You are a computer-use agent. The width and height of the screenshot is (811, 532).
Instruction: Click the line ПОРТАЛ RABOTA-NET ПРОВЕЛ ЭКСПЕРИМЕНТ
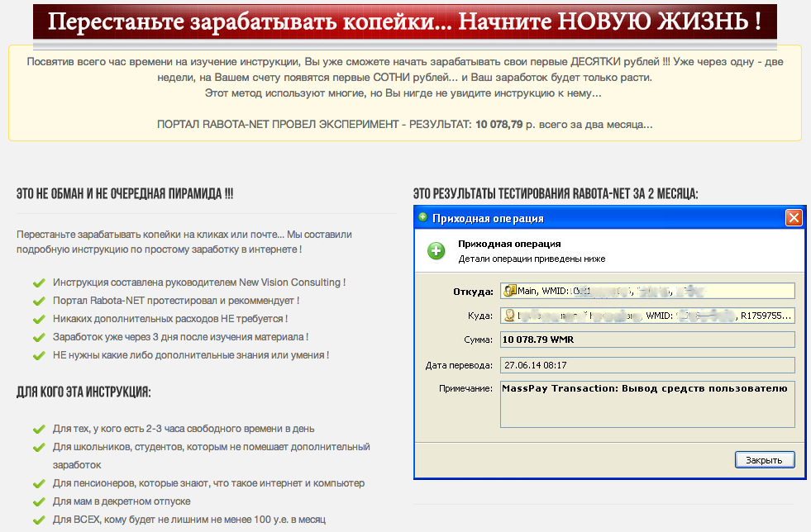point(404,125)
